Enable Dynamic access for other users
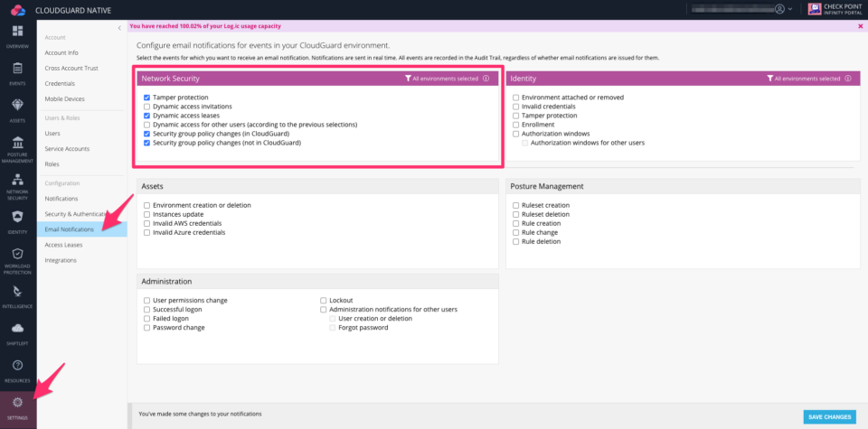 click(146, 125)
